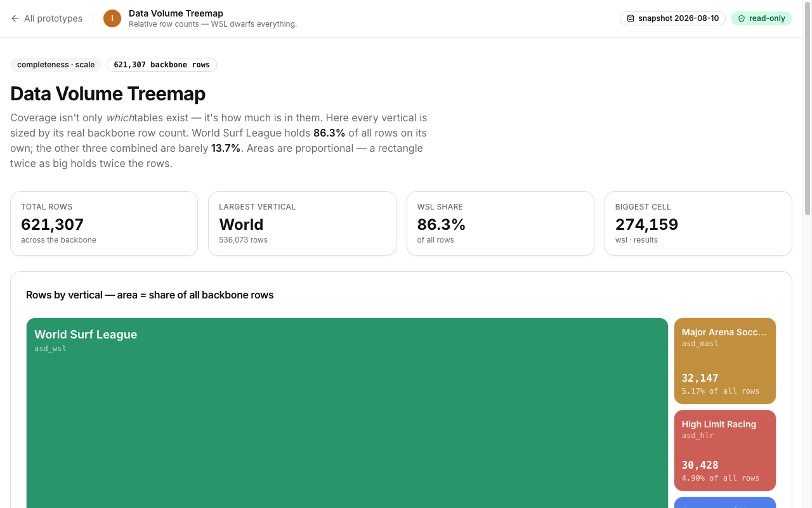Open the Largest Vertical stat card
The image size is (812, 508).
coord(302,224)
